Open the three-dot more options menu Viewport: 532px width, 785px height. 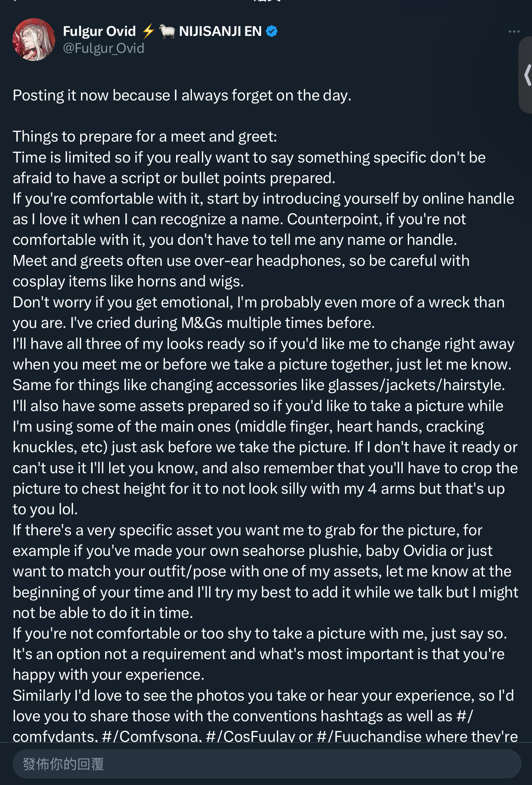[514, 31]
